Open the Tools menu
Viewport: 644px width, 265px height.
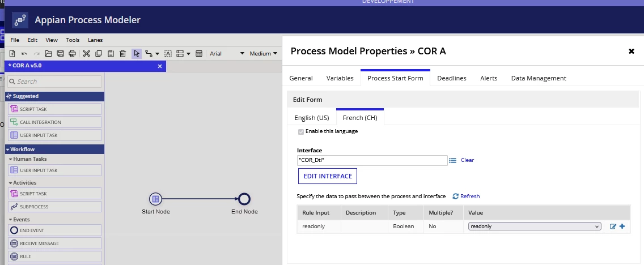73,40
